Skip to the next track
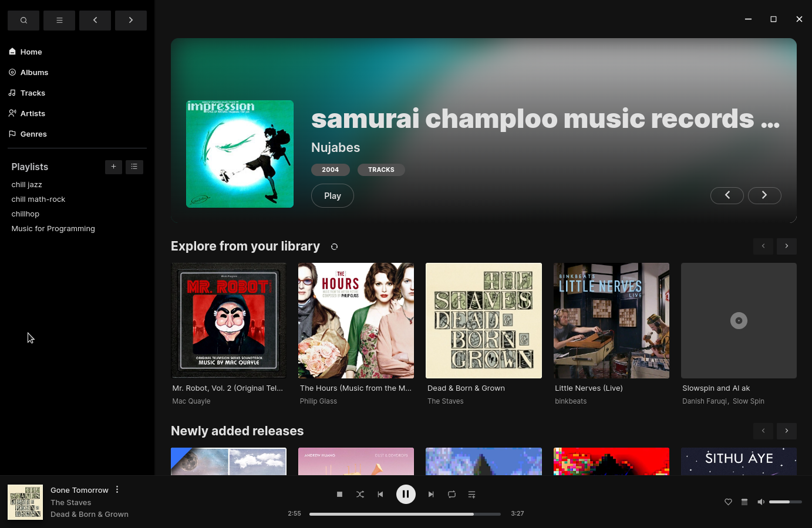The image size is (812, 528). (x=431, y=495)
